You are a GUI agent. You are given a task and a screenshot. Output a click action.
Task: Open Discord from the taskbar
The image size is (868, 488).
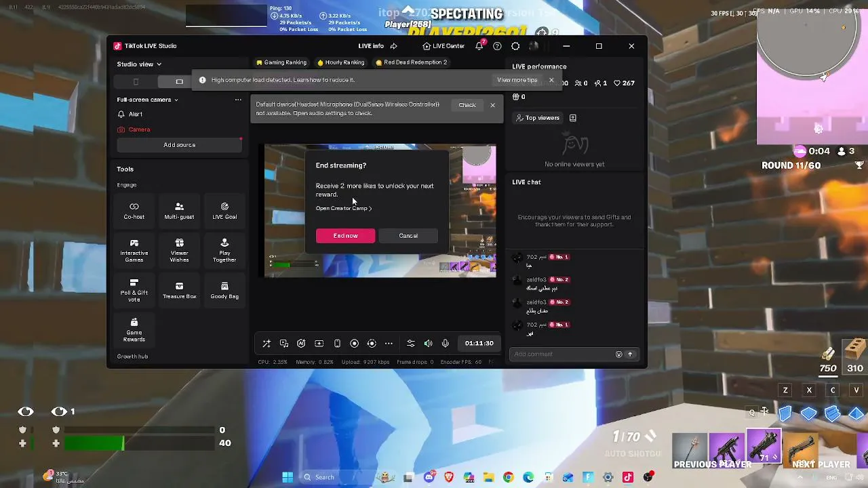pyautogui.click(x=429, y=477)
